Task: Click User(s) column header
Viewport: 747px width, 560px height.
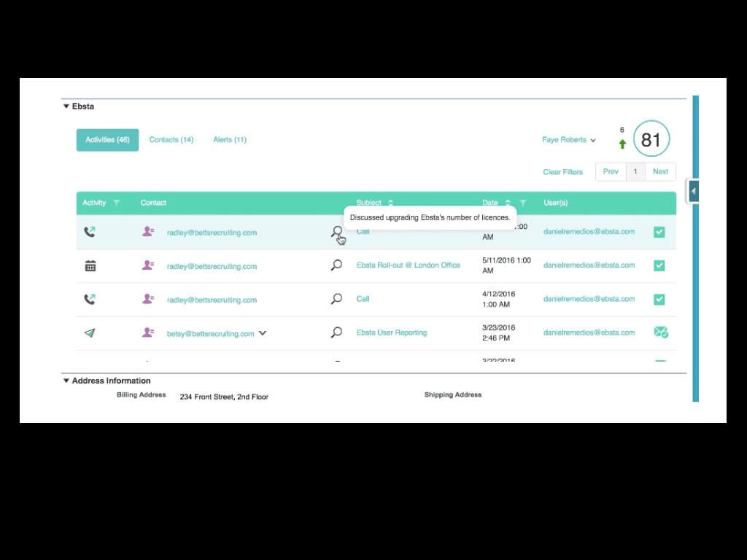Action: [555, 203]
